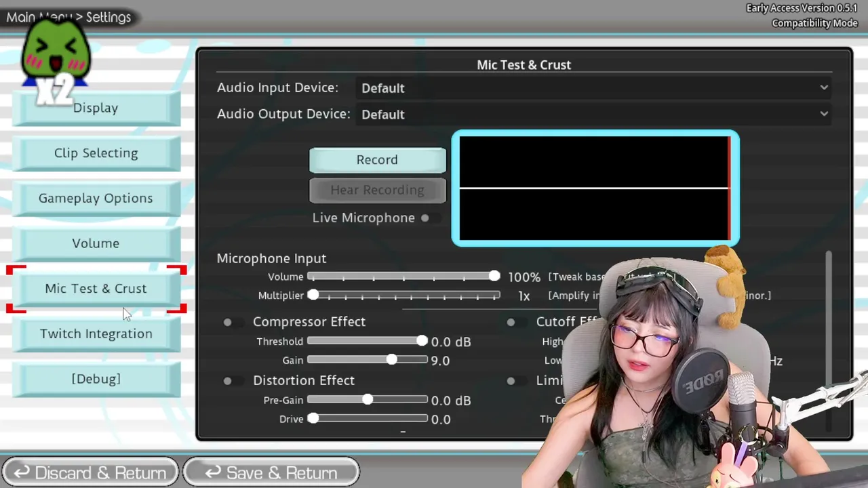Click the Distortion Drive slider
Image resolution: width=868 pixels, height=488 pixels.
click(368, 419)
